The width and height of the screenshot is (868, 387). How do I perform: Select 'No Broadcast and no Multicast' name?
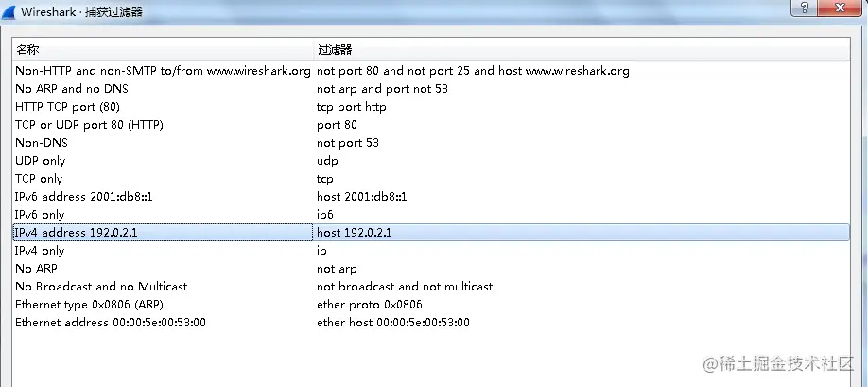[101, 287]
